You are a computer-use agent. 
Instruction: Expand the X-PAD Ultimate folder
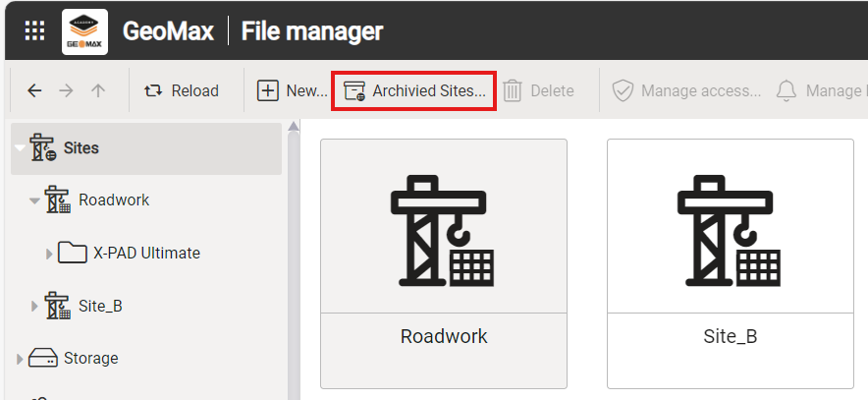point(50,254)
